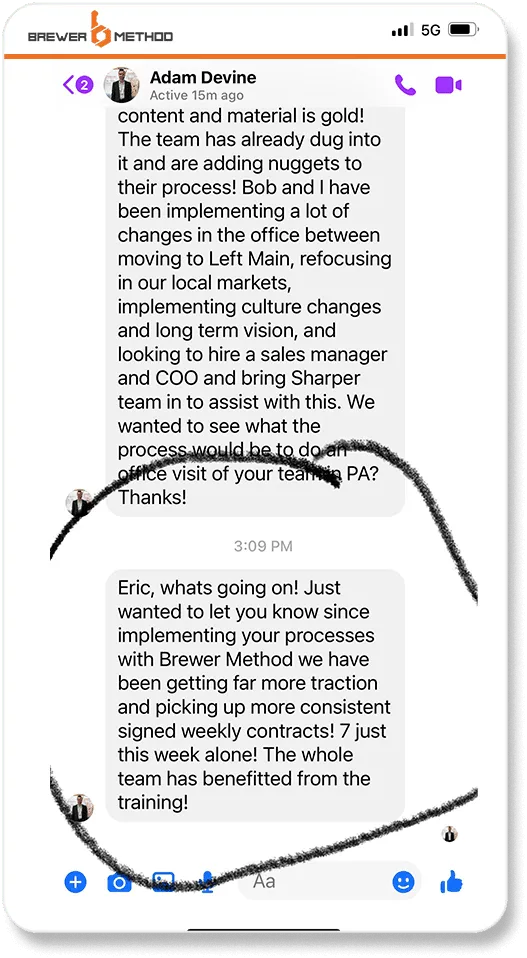
Task: Tap the Aa message input field
Action: [329, 880]
